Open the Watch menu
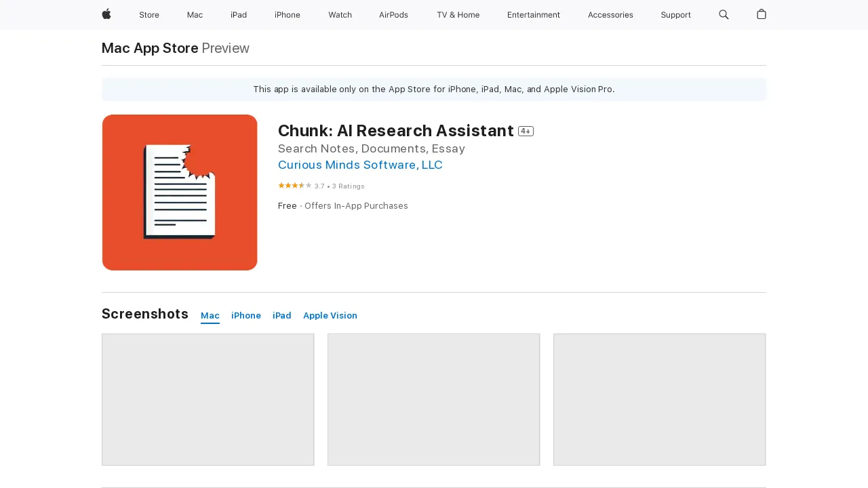 pyautogui.click(x=340, y=15)
